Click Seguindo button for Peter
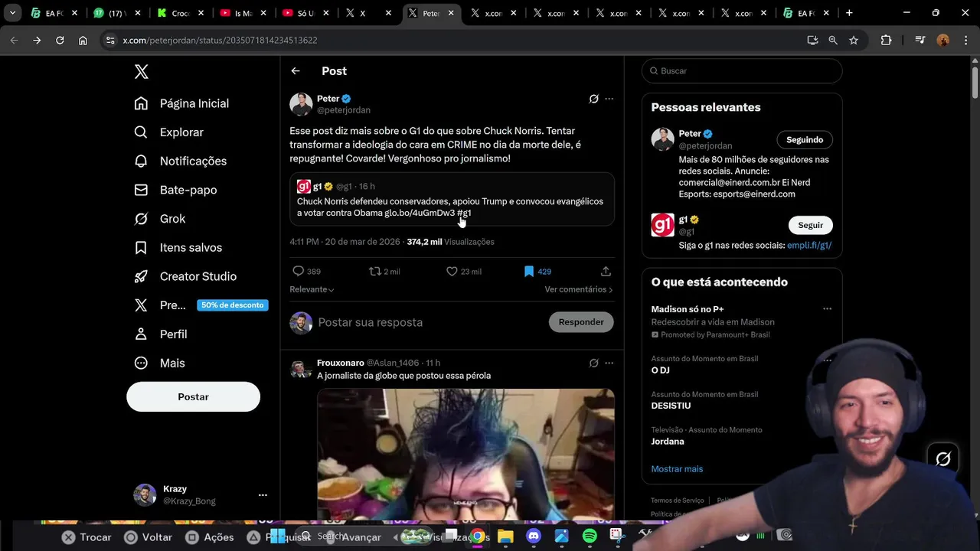Screen dimensions: 980x551 [x=804, y=140]
